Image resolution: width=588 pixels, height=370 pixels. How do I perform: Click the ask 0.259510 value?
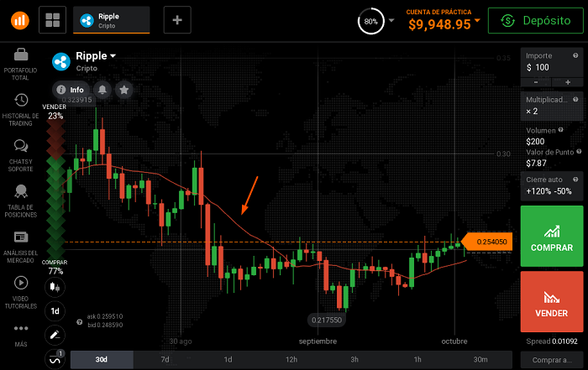105,316
